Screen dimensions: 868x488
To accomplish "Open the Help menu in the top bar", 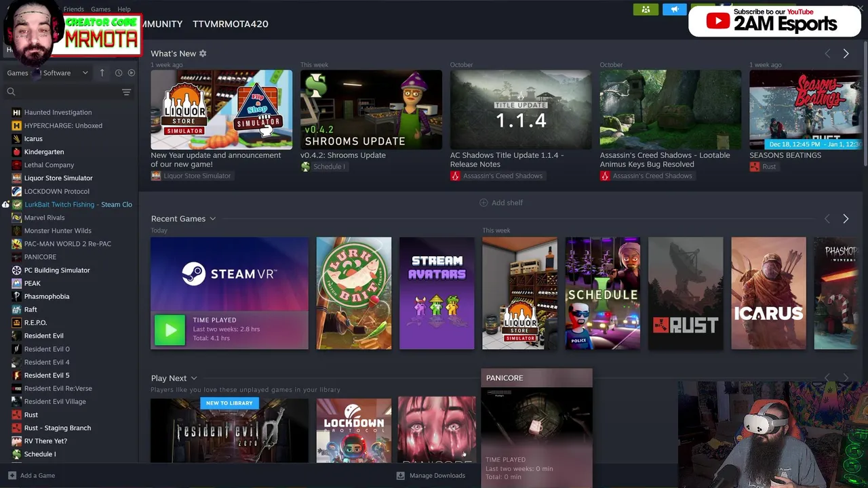I will 124,9.
